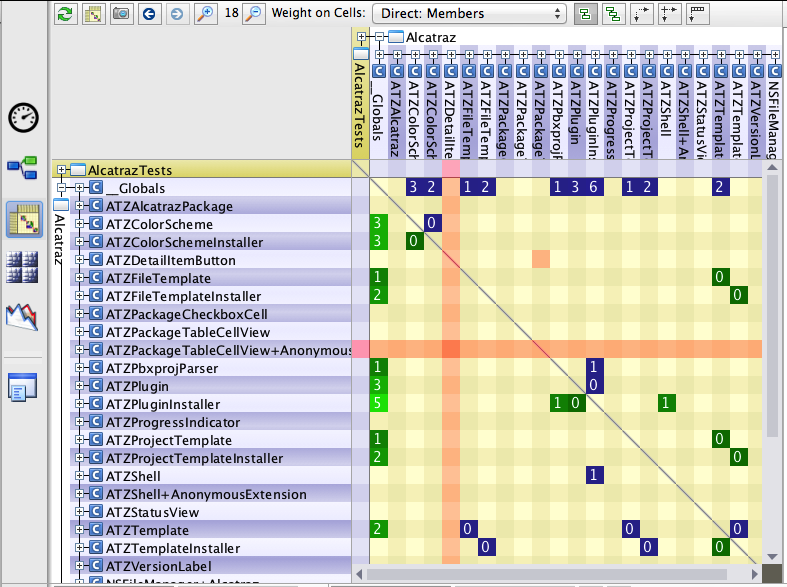Click the blue cell with 1 in ATZShell row
The width and height of the screenshot is (787, 587).
tap(594, 475)
